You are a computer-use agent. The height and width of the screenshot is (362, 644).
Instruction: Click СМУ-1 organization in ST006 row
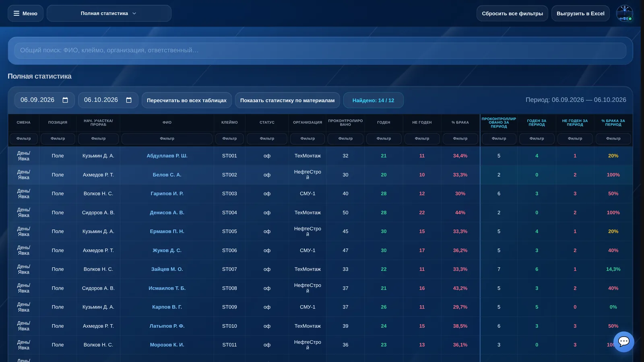tap(308, 250)
